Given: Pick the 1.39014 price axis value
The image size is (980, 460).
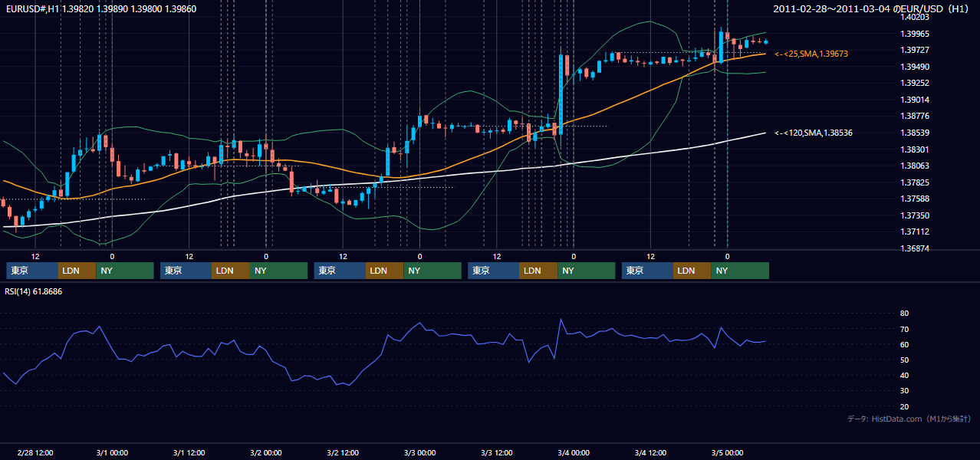Looking at the screenshot, I should (x=915, y=100).
